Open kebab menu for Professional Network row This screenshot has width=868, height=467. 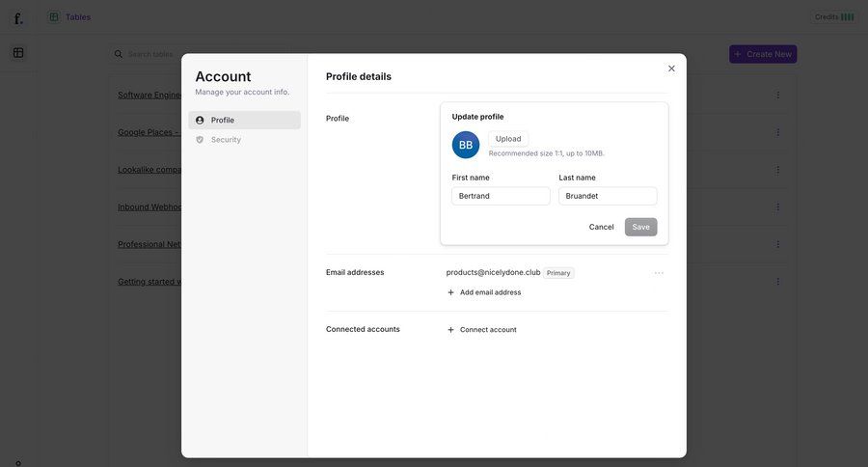click(777, 244)
